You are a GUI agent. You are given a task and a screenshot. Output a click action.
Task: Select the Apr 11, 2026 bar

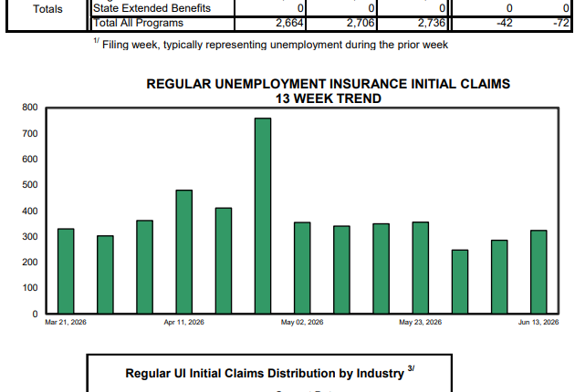click(184, 252)
